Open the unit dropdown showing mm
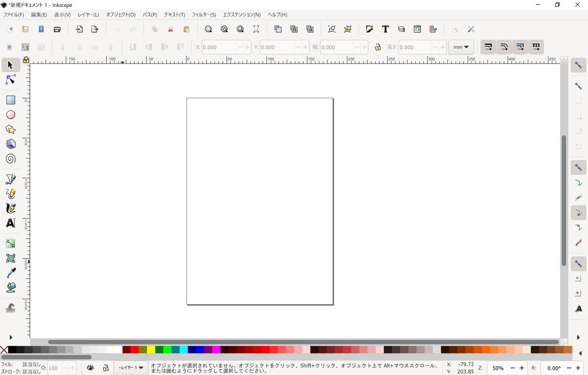This screenshot has height=375, width=588. click(461, 47)
